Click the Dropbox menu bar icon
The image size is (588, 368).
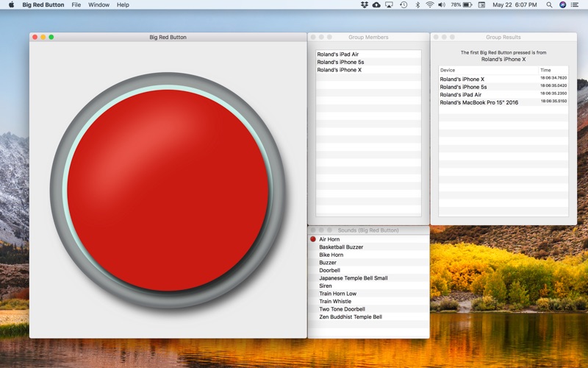[364, 5]
